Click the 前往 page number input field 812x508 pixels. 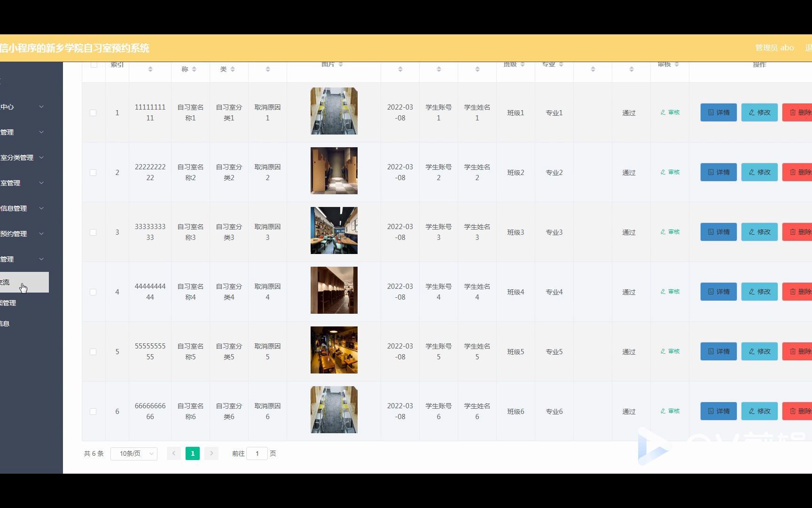pos(257,453)
